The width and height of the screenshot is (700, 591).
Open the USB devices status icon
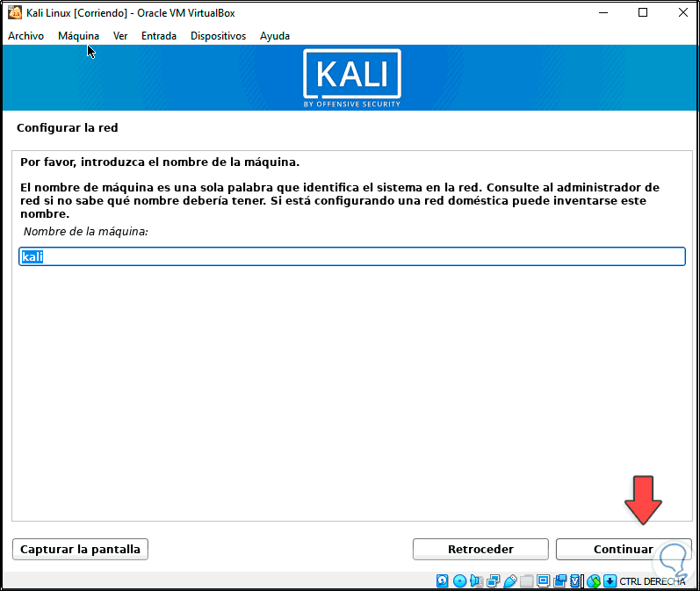click(x=510, y=580)
